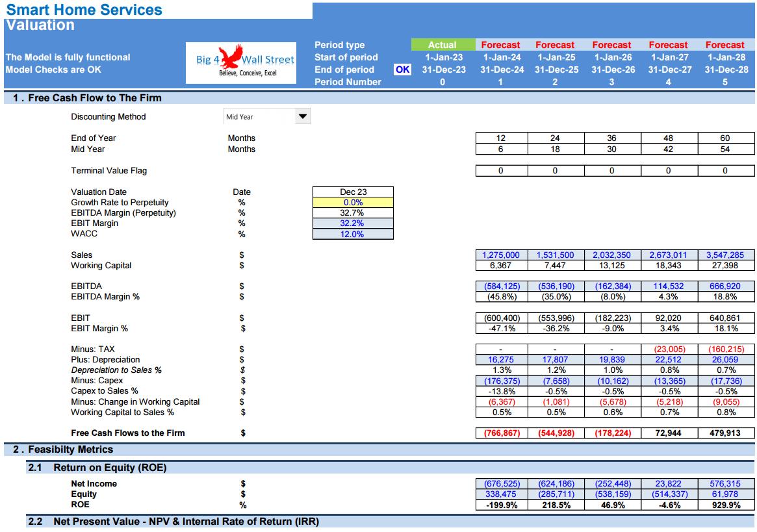Image resolution: width=757 pixels, height=532 pixels.
Task: Select the EBITDA Margin (Perpetuity) 32.7% cell
Action: pyautogui.click(x=353, y=213)
